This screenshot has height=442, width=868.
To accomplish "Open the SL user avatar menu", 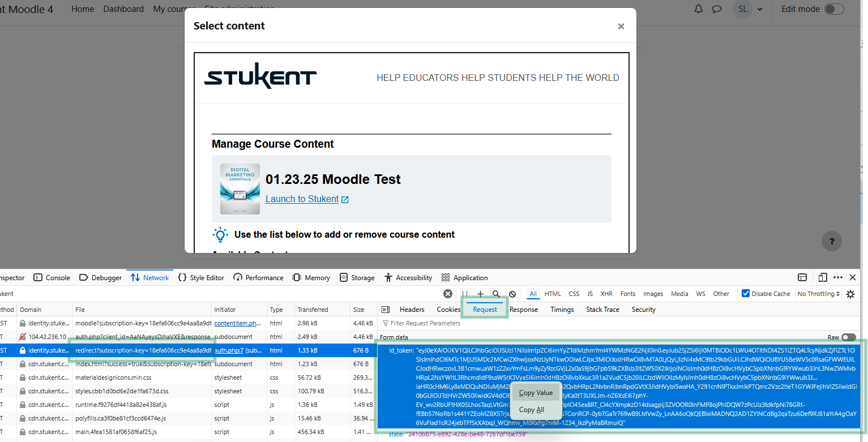I will click(x=742, y=9).
